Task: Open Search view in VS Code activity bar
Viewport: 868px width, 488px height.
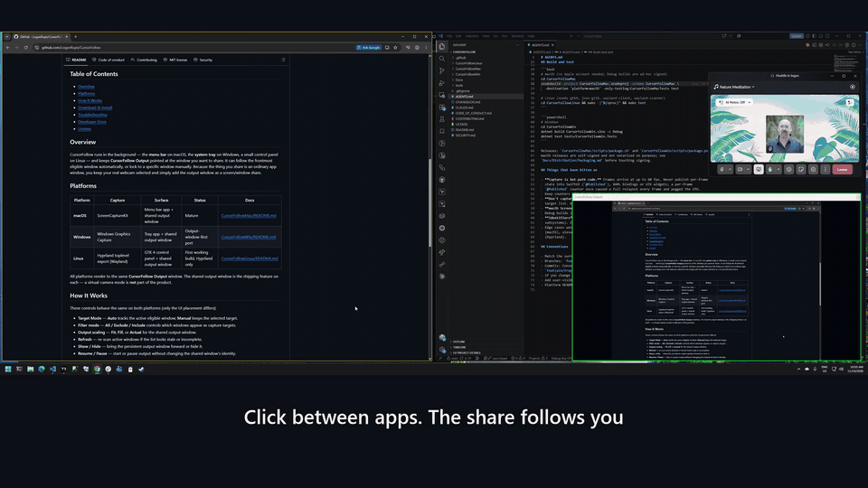Action: (x=442, y=59)
